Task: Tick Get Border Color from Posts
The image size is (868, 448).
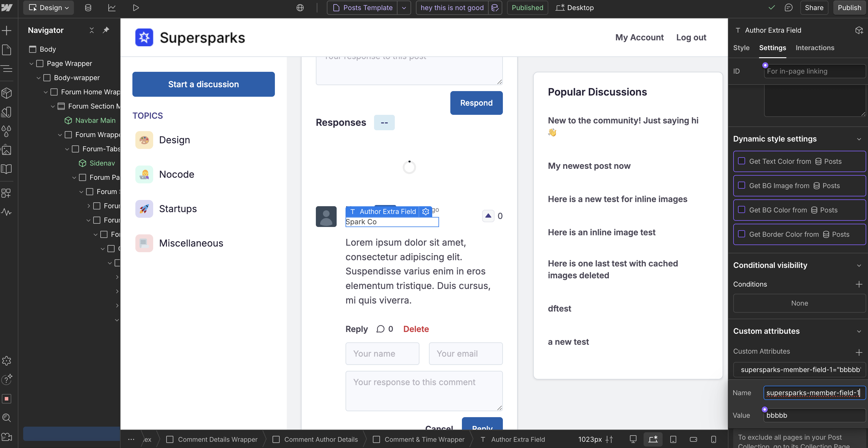Action: 742,234
